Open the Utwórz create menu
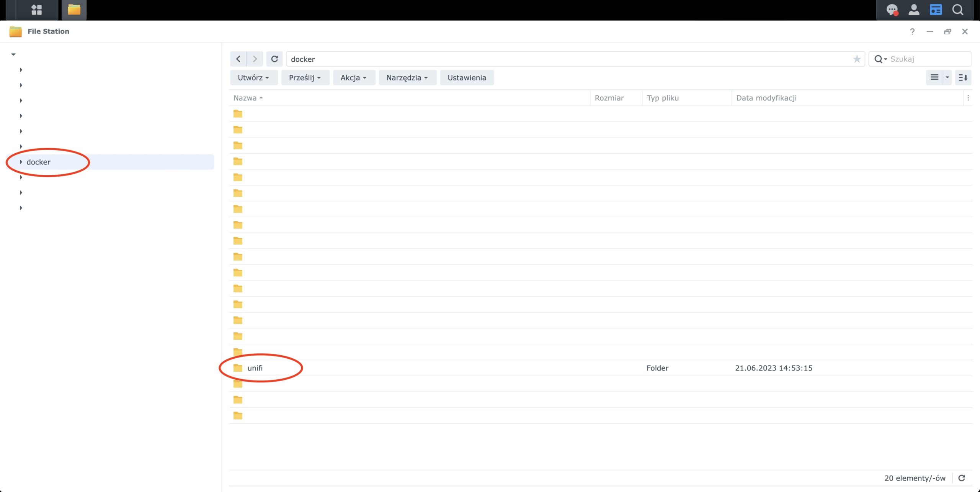This screenshot has height=492, width=980. coord(253,77)
